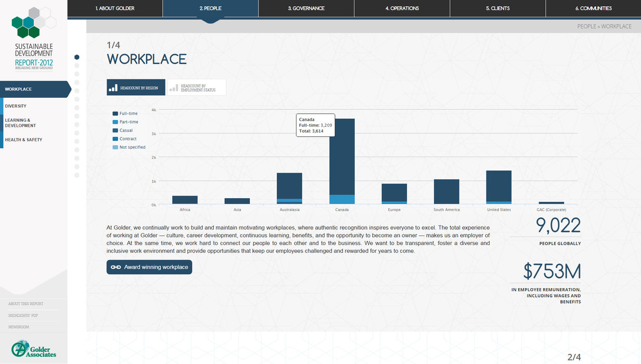Image resolution: width=641 pixels, height=364 pixels.
Task: Click the Golder Associates logo
Action: 34,349
